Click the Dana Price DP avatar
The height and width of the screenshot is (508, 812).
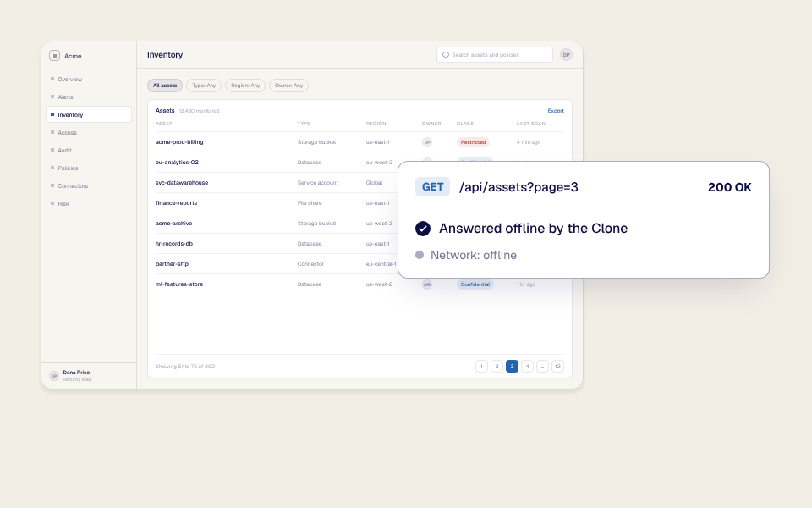point(54,376)
